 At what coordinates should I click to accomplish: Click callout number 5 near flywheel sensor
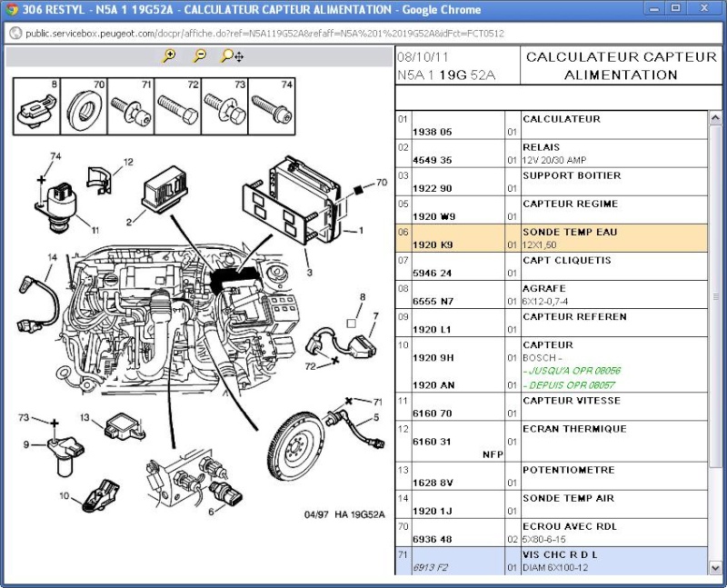(376, 417)
